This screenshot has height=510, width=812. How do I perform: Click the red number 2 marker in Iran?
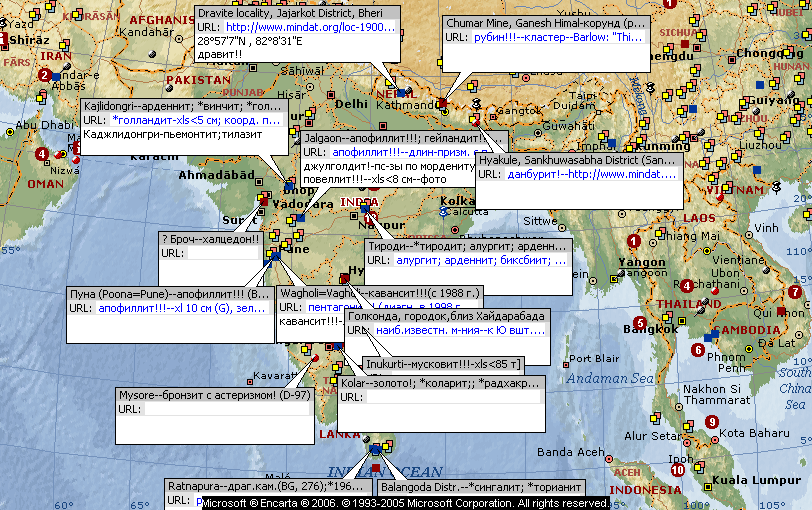(x=44, y=75)
